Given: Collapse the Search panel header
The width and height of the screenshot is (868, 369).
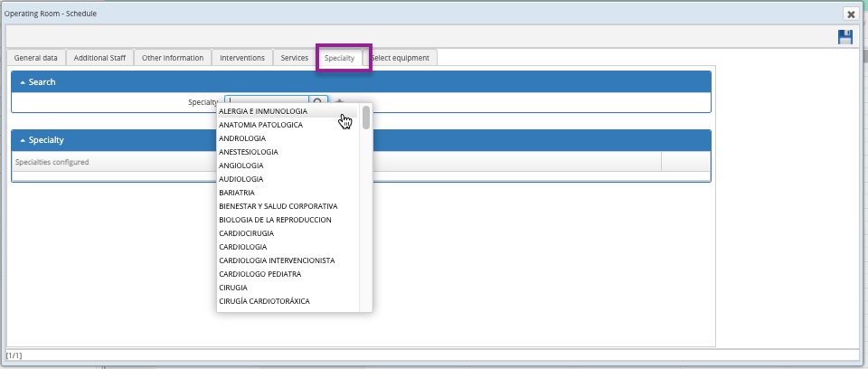Looking at the screenshot, I should tap(361, 82).
